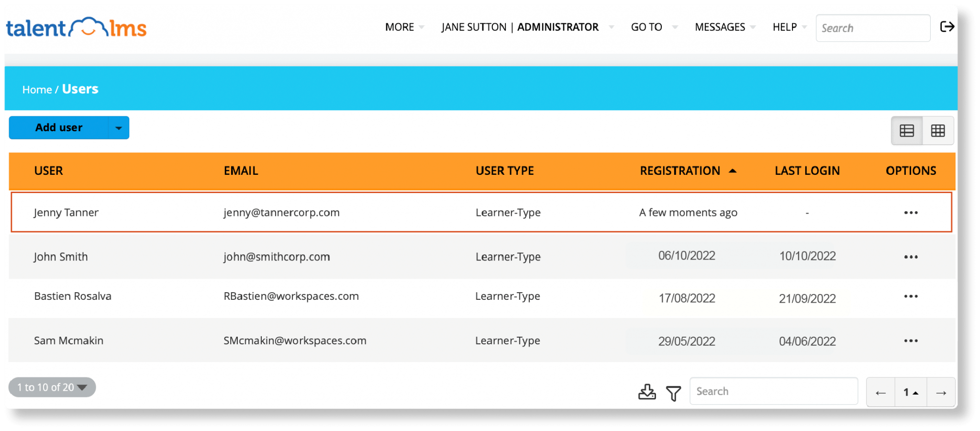Image resolution: width=980 pixels, height=431 pixels.
Task: Click the export/download icon below the table
Action: coord(647,392)
